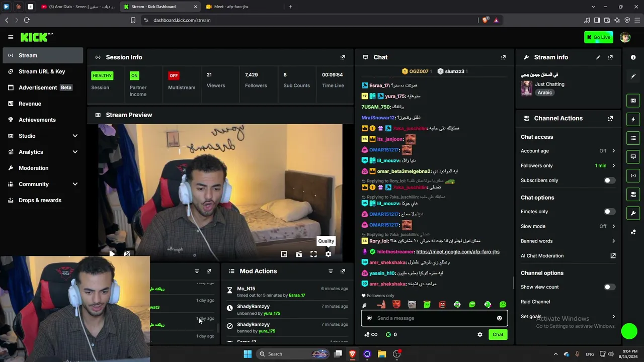The image size is (644, 362).
Task: Open the hamburger menu beside the Kick logo
Action: point(11,37)
